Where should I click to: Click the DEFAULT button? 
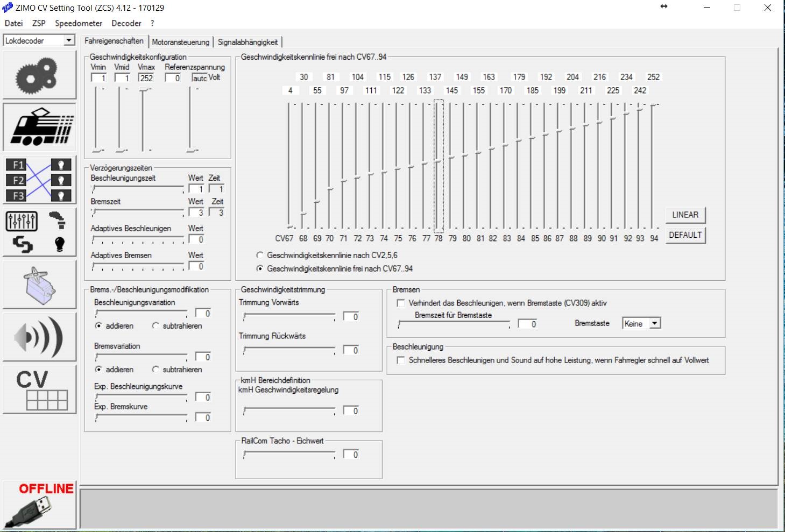[685, 235]
